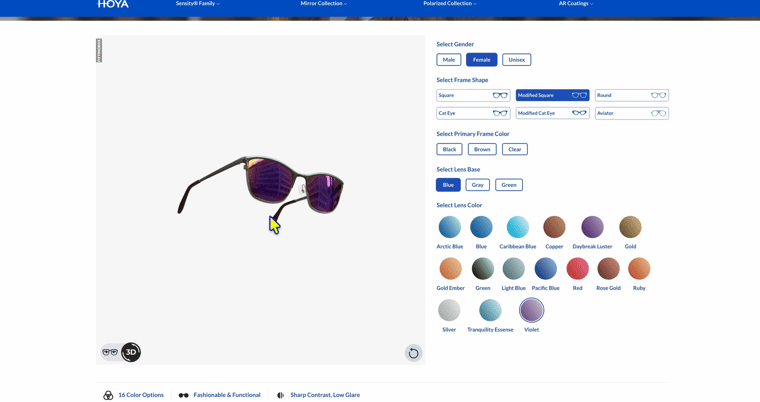Select Female gender
Screen dimensions: 760x402
tap(481, 60)
